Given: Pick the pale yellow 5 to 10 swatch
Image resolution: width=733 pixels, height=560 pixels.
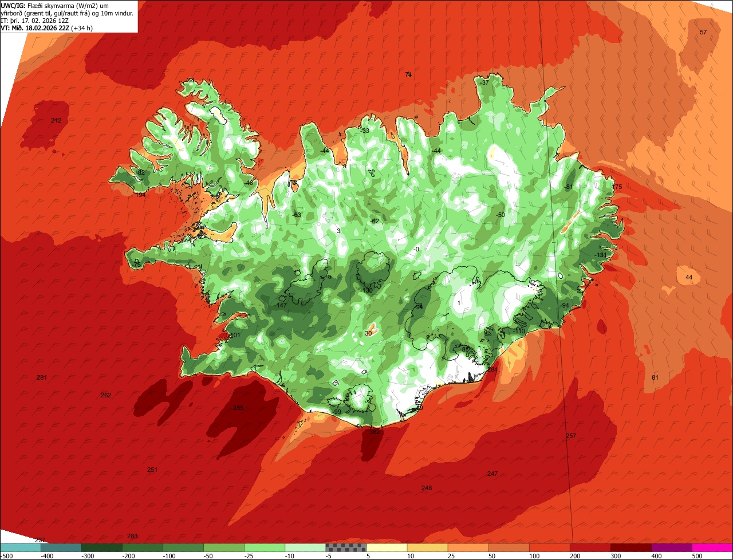Looking at the screenshot, I should coord(387,547).
